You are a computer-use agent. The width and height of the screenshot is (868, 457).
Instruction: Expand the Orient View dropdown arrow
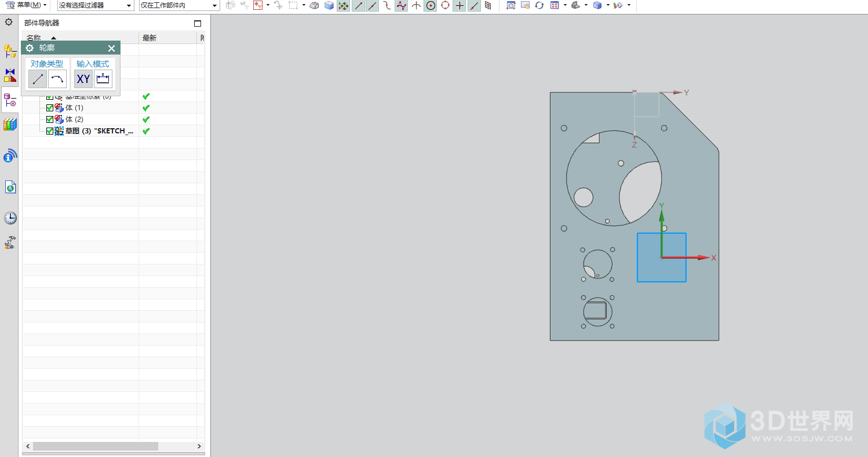tap(564, 5)
